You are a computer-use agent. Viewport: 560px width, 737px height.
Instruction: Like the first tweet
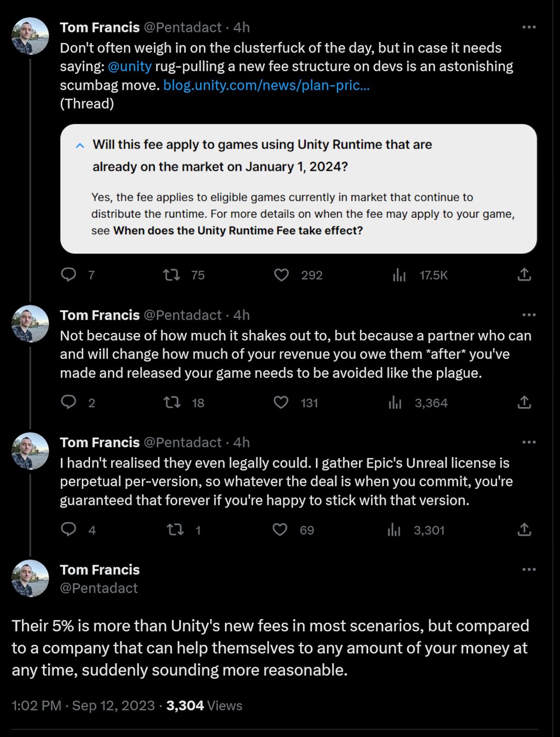point(282,275)
